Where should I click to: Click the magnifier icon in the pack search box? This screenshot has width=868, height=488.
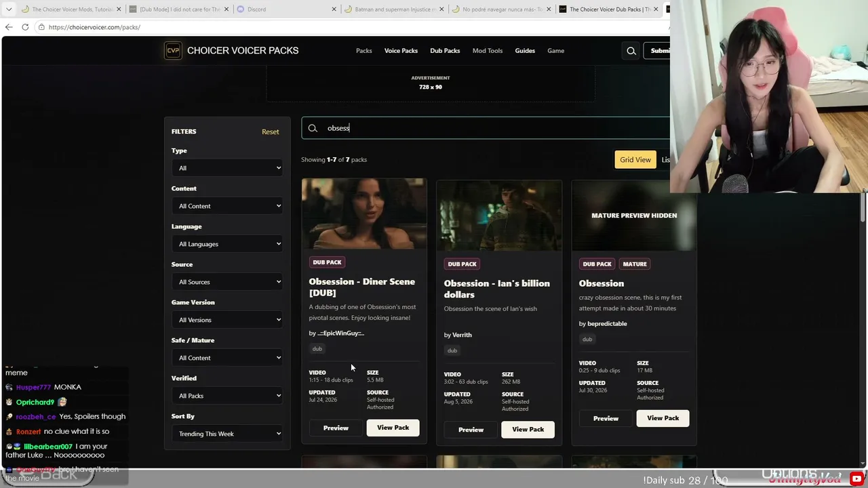pos(313,128)
